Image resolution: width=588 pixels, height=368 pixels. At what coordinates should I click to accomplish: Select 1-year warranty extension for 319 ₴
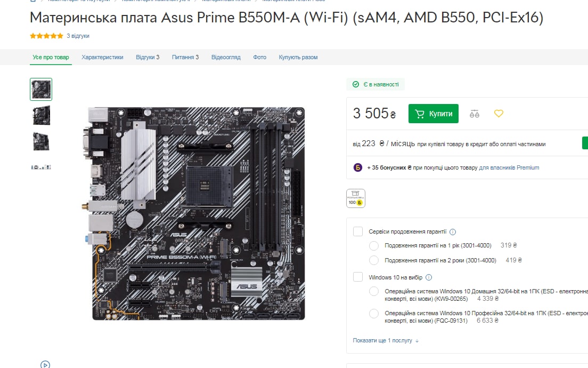(374, 245)
